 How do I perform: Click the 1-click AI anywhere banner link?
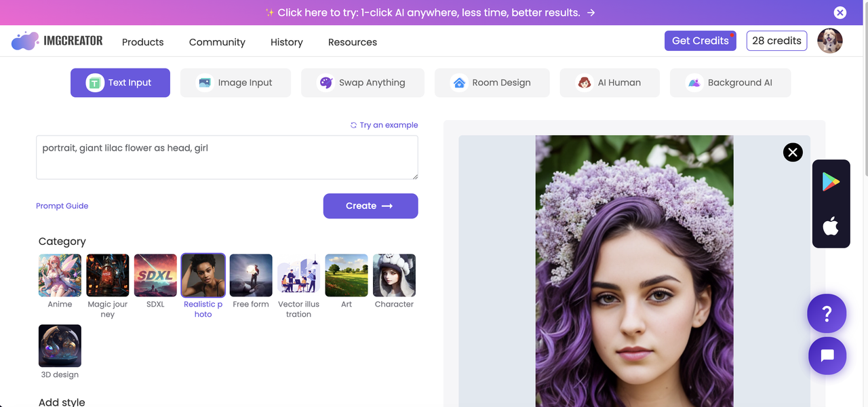click(x=430, y=12)
